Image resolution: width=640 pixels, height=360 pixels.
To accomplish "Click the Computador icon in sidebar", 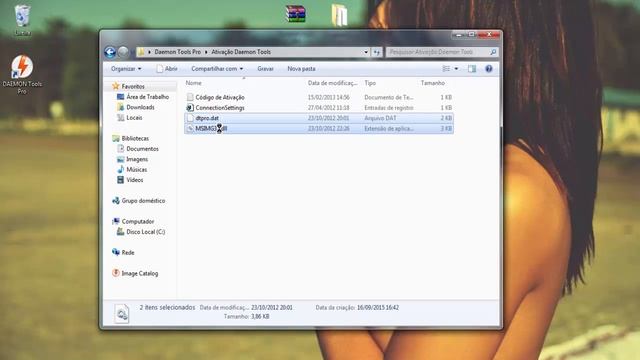I will pyautogui.click(x=116, y=221).
